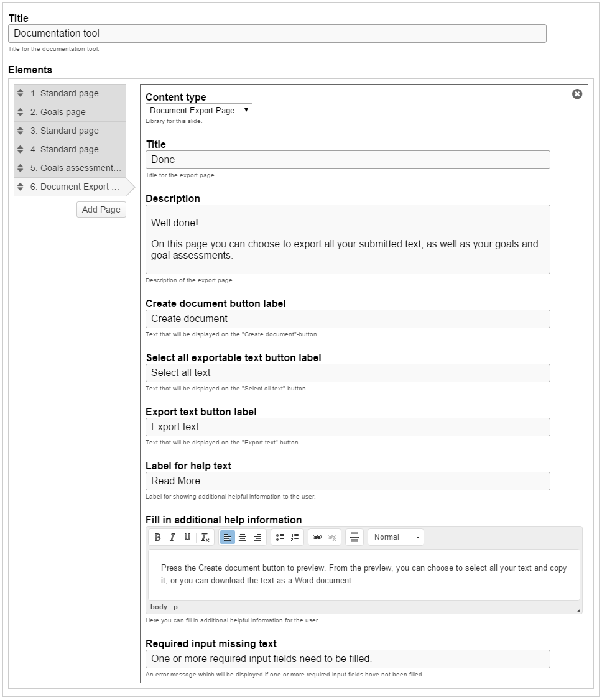
Task: Enable right alignment for help text
Action: tap(257, 537)
